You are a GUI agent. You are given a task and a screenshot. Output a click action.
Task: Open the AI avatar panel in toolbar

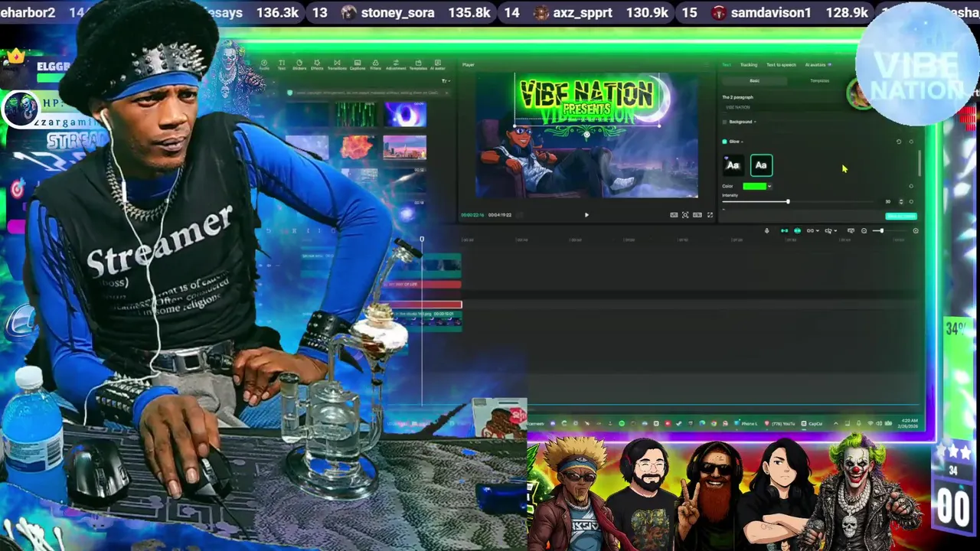click(438, 65)
